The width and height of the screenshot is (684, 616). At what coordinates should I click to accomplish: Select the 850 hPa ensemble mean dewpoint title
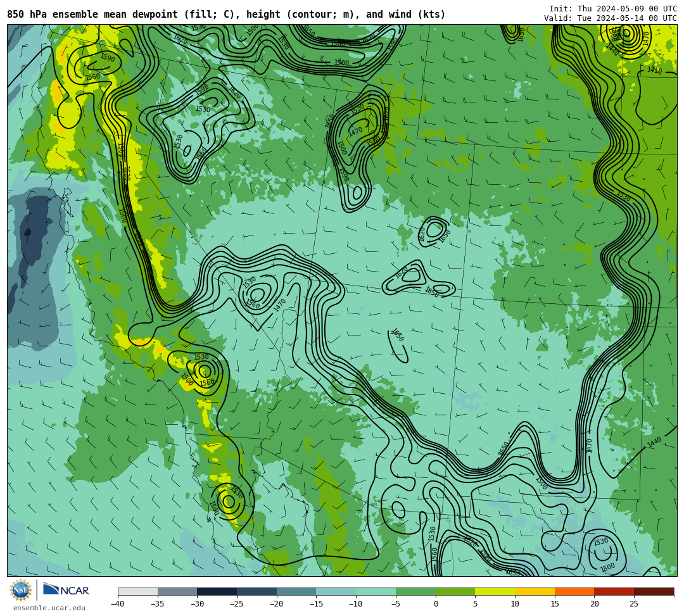226,15
